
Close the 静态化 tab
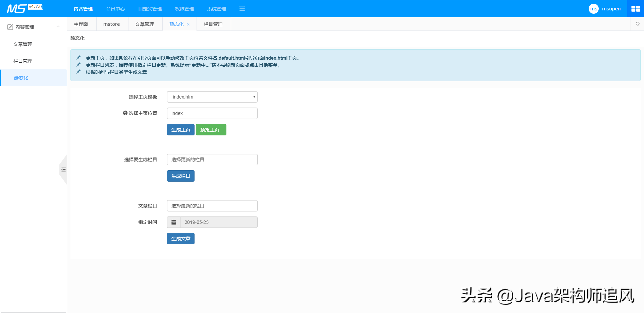188,24
